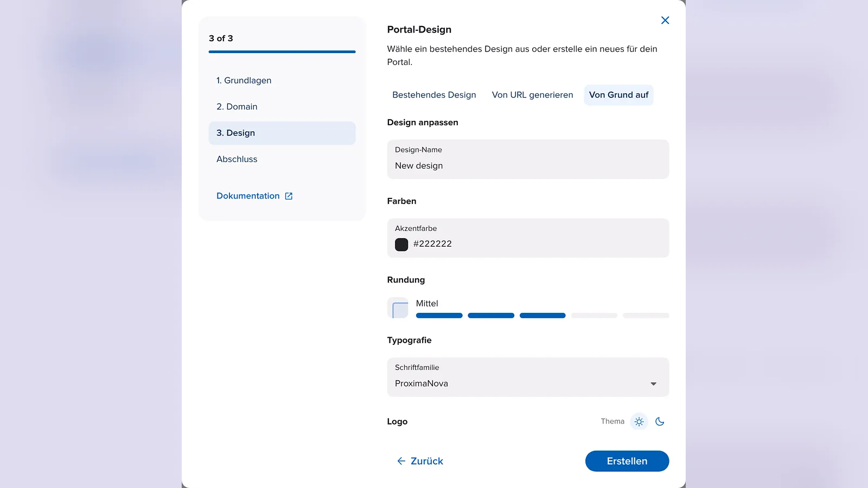Click the Portal-Design heading
The height and width of the screenshot is (488, 868).
419,30
